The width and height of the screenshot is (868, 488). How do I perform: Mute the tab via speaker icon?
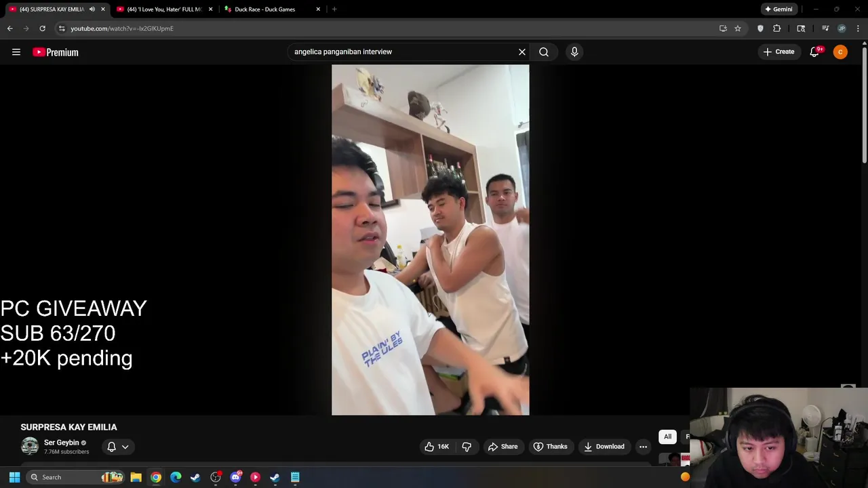pos(92,9)
